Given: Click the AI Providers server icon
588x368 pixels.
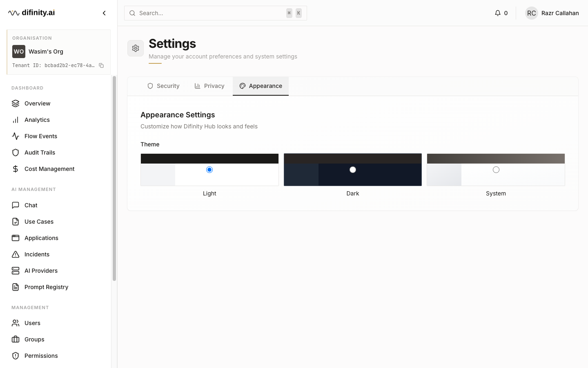Looking at the screenshot, I should pyautogui.click(x=16, y=271).
